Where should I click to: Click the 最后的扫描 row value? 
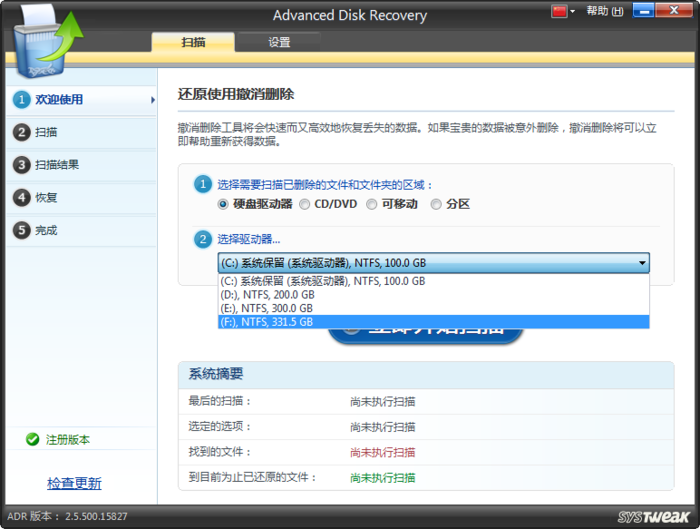[x=383, y=402]
